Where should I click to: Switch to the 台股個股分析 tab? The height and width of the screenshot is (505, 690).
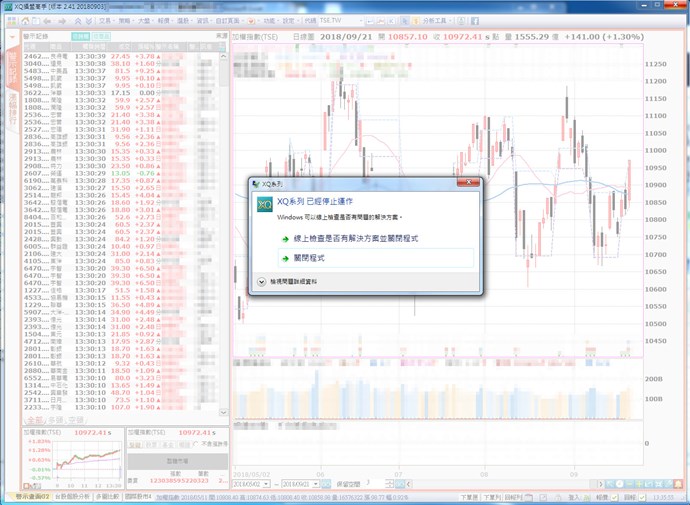[72, 496]
